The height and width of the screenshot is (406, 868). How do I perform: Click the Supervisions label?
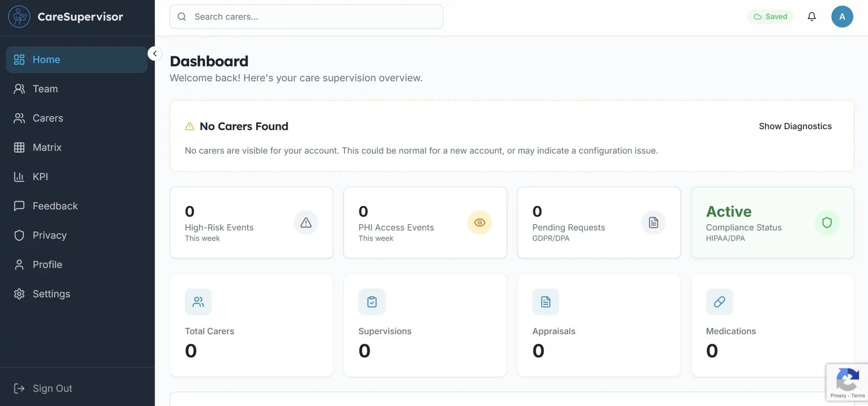(x=385, y=331)
